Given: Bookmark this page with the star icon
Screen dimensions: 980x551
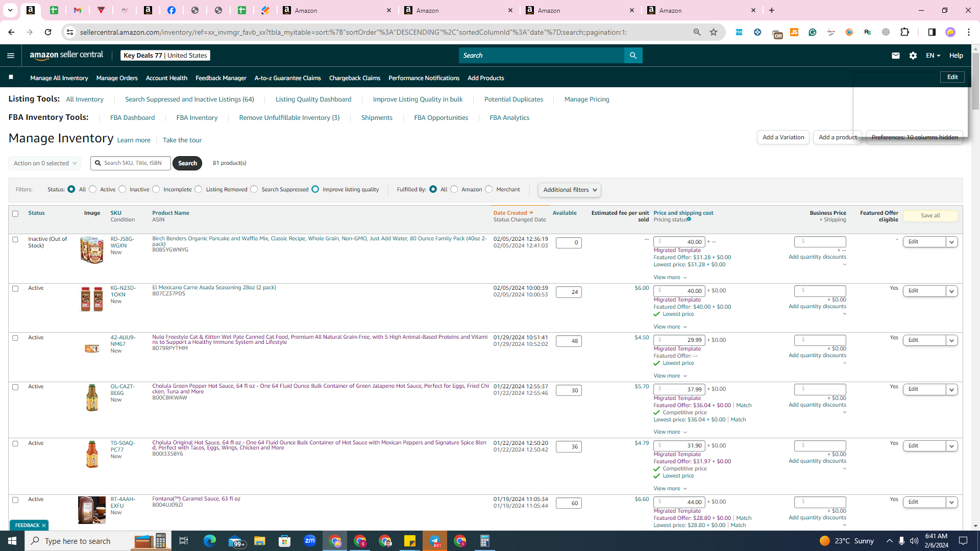Looking at the screenshot, I should pyautogui.click(x=714, y=32).
